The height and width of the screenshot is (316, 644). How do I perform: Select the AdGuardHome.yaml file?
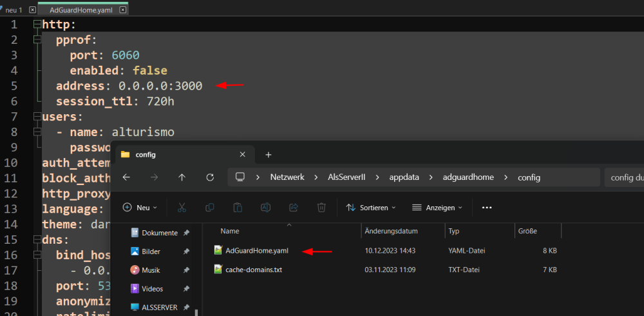(257, 250)
